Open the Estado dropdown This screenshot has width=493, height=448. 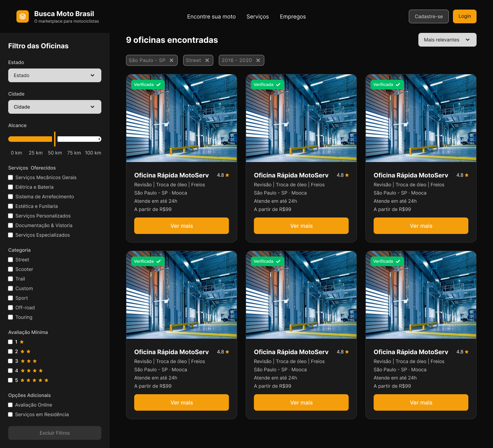click(55, 75)
